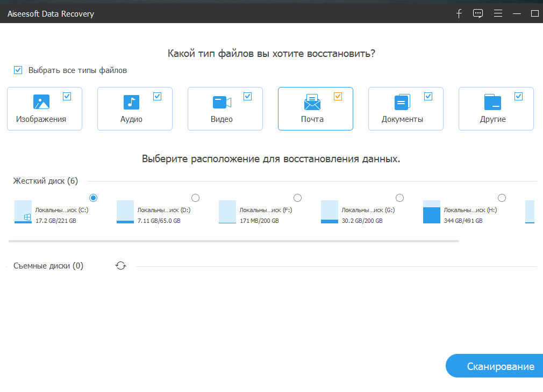Click the 17.2 GB/221 GB size text

pyautogui.click(x=56, y=221)
